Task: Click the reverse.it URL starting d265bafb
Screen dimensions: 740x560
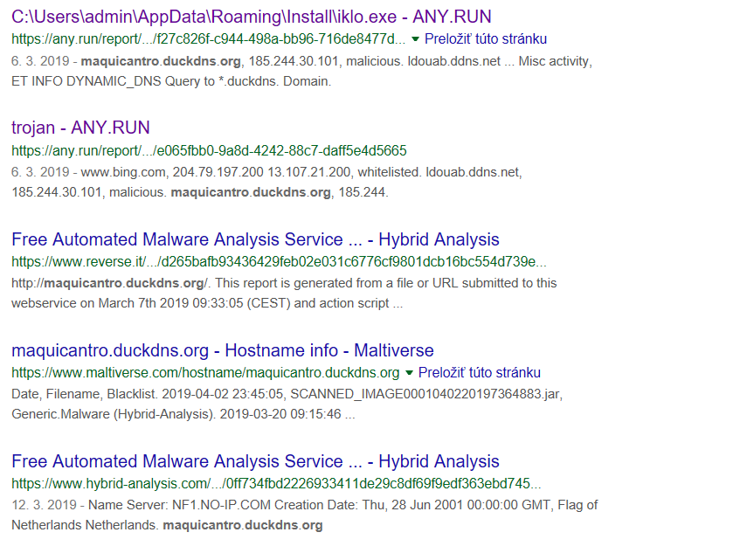Action: pos(279,262)
